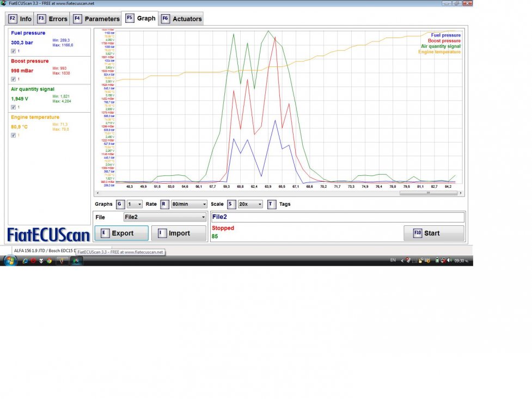Screen dimensions: 532x399
Task: Open the Windows Start orb
Action: pyautogui.click(x=9, y=261)
